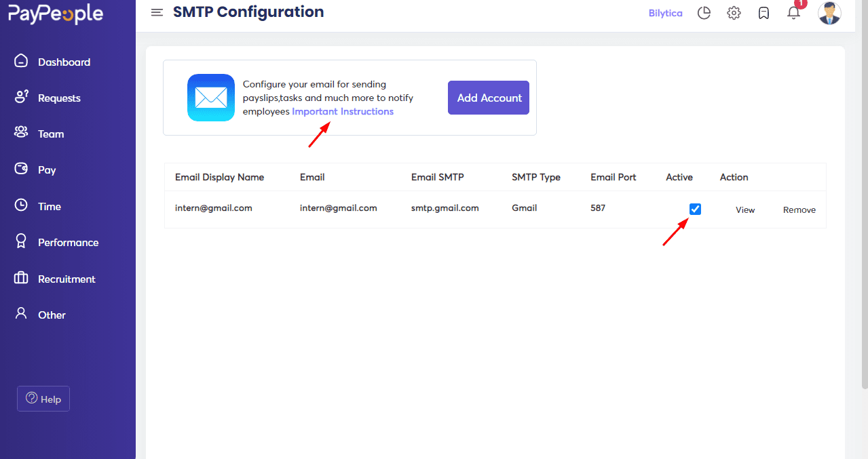The height and width of the screenshot is (459, 868).
Task: Click the Email Display Name column header
Action: pyautogui.click(x=219, y=177)
